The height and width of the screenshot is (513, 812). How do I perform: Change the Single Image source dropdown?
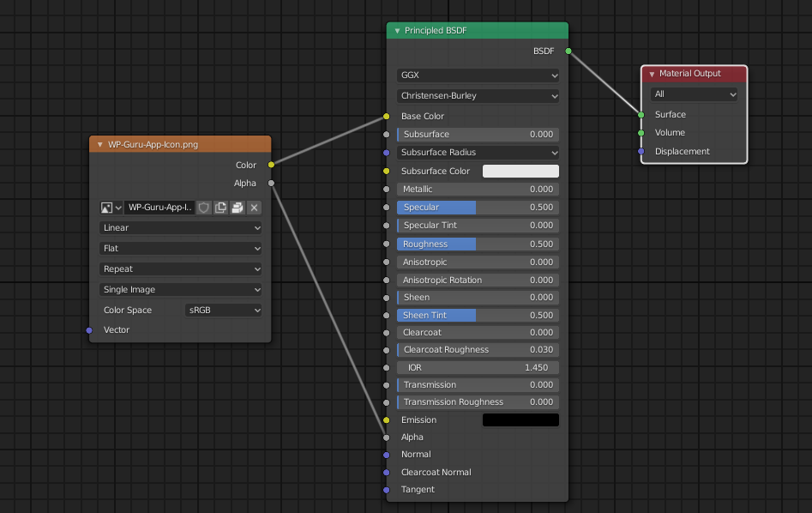tap(180, 289)
